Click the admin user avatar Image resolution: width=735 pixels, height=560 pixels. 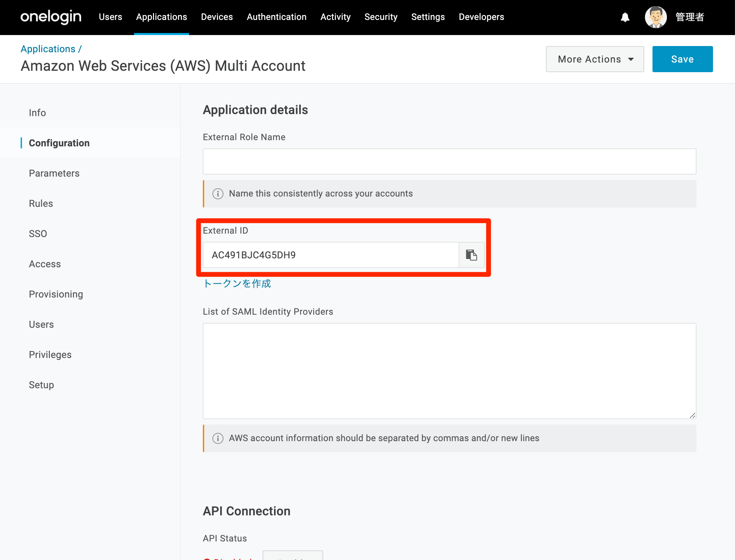[656, 17]
